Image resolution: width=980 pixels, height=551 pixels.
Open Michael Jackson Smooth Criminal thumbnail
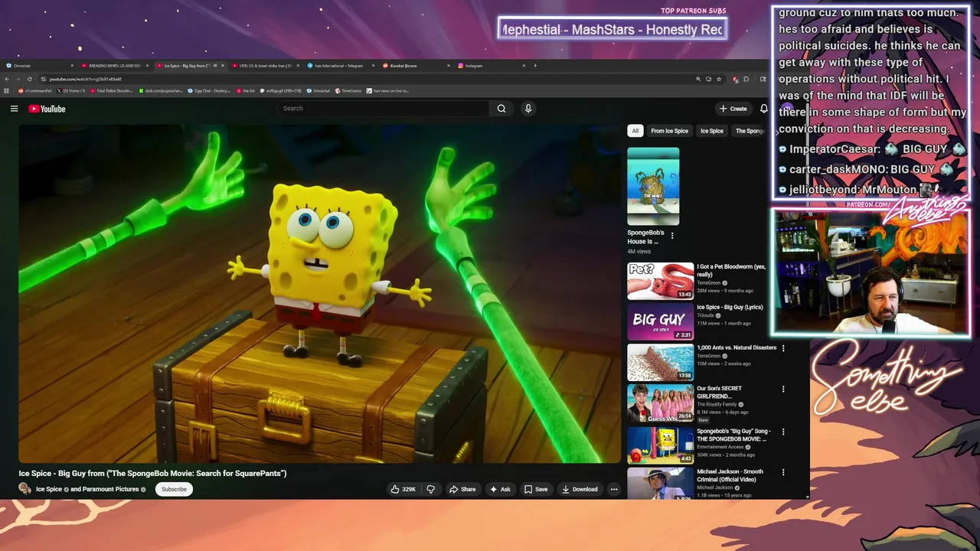point(660,484)
